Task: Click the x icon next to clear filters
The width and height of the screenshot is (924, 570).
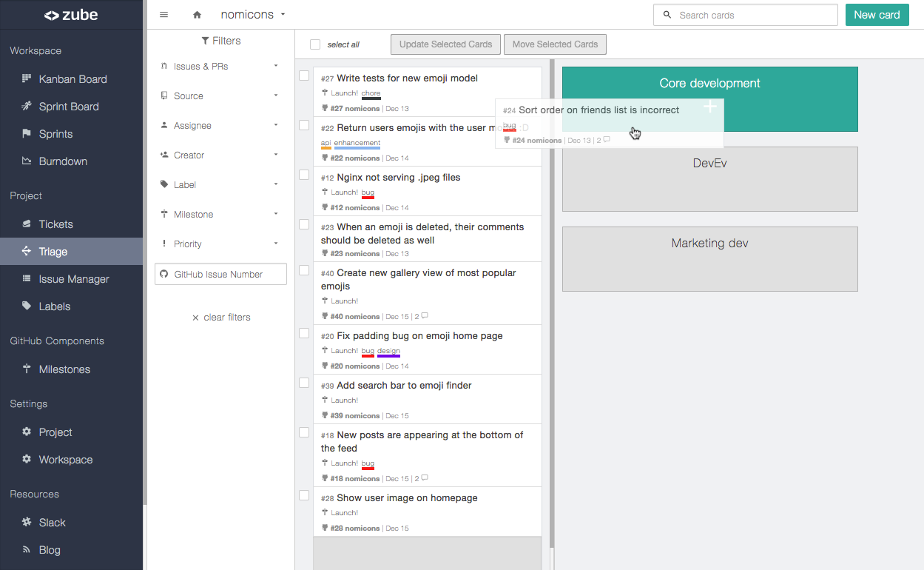Action: tap(195, 318)
